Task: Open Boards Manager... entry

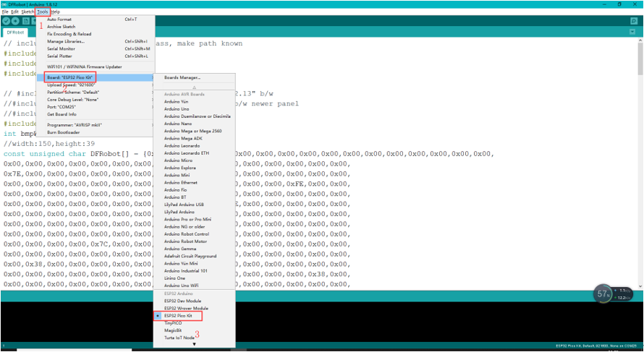Action: (182, 77)
